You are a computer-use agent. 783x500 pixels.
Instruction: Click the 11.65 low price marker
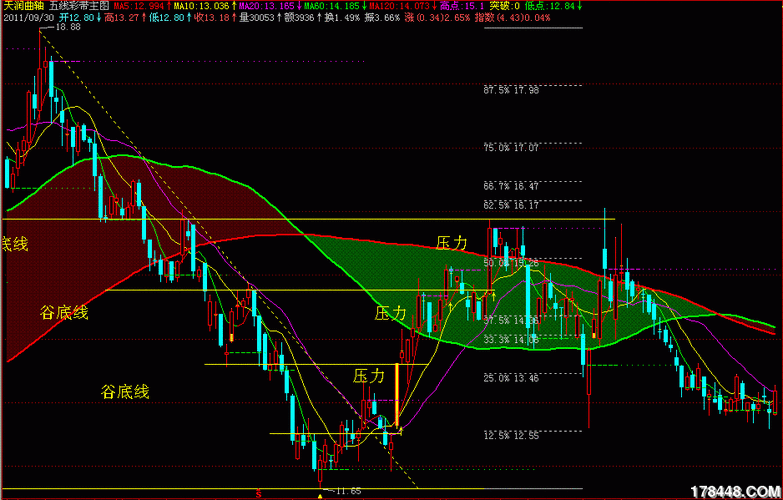[x=345, y=491]
